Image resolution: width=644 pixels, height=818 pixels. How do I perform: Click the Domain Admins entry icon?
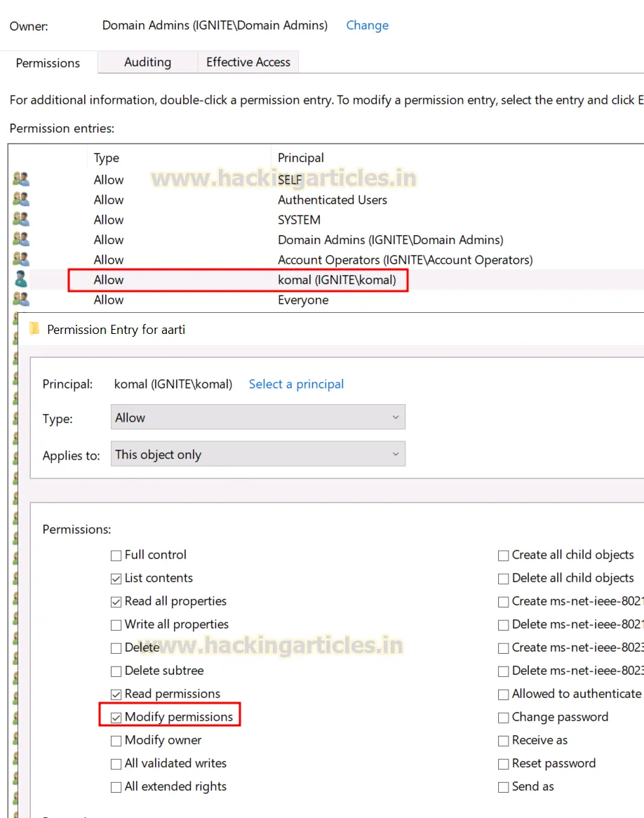tap(20, 239)
